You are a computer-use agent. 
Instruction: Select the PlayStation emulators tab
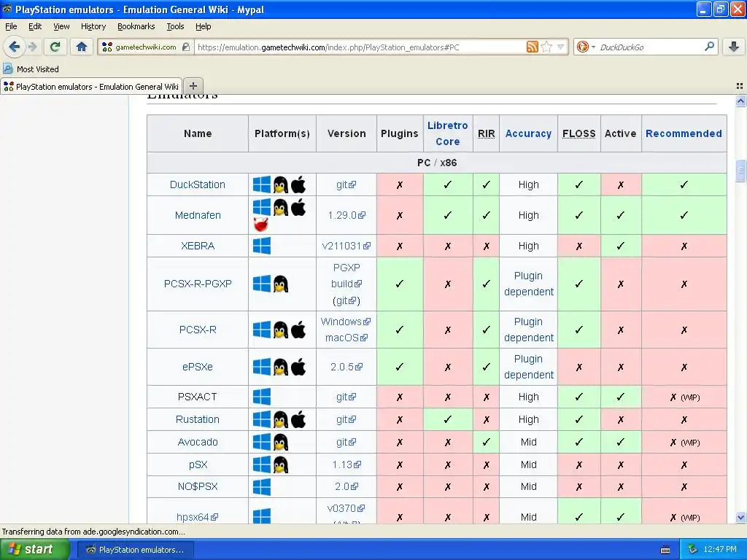coord(91,86)
